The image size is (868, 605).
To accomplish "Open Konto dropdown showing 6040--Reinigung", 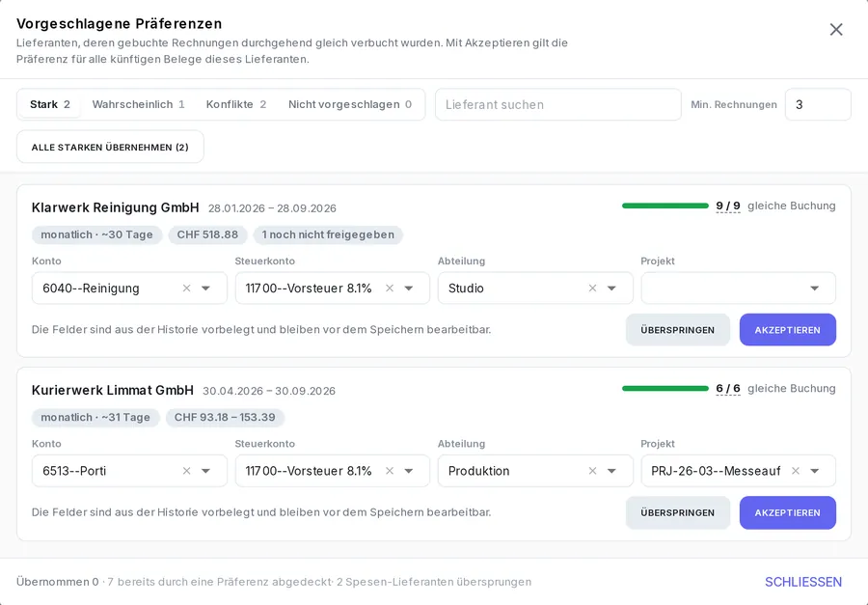I will (x=206, y=289).
